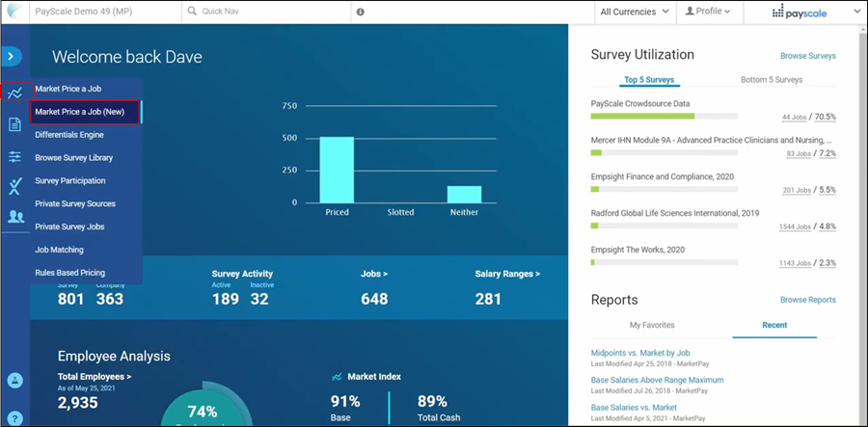This screenshot has width=868, height=427.
Task: Click the info icon in top bar
Action: [360, 13]
